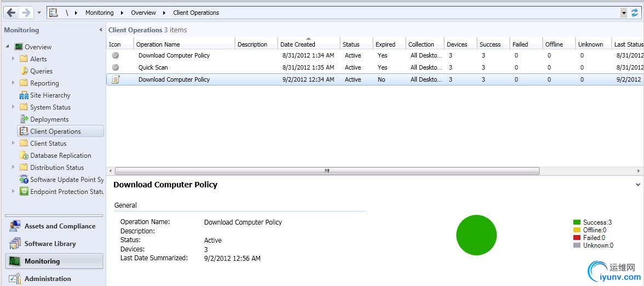Click the Database Replication icon
This screenshot has width=644, height=286.
click(24, 155)
